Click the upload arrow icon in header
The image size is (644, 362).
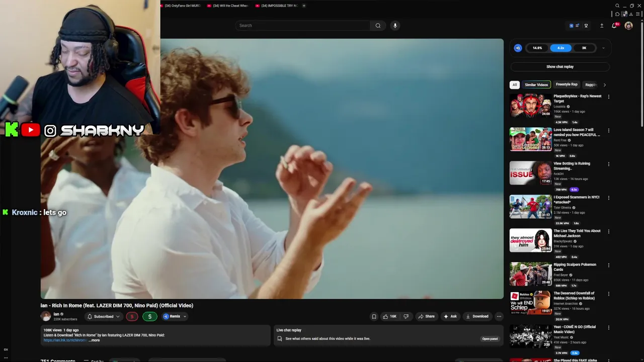click(x=601, y=26)
